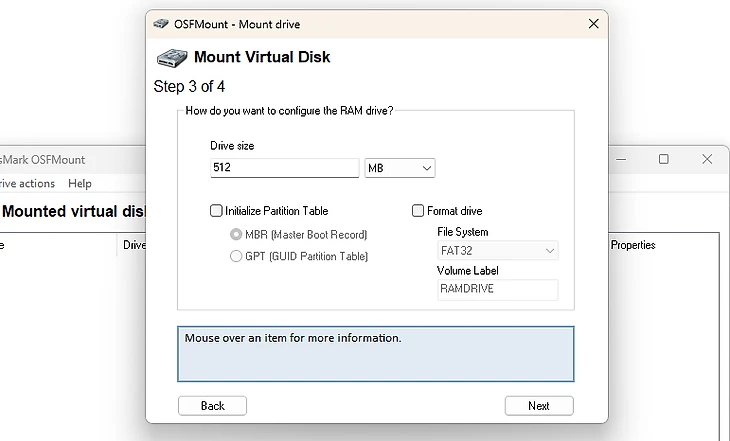The height and width of the screenshot is (441, 730).
Task: Click the Volume Label RAMDRIVE field
Action: tap(497, 290)
